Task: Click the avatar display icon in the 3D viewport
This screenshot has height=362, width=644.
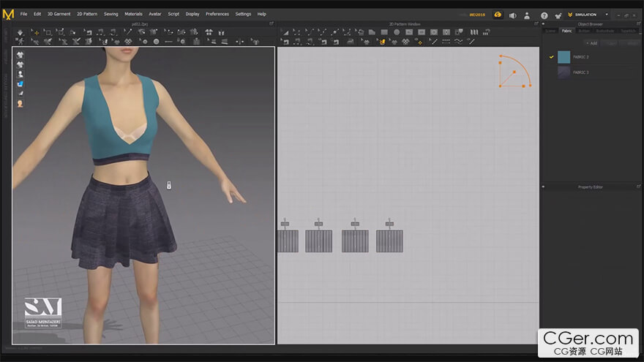Action: click(x=20, y=75)
